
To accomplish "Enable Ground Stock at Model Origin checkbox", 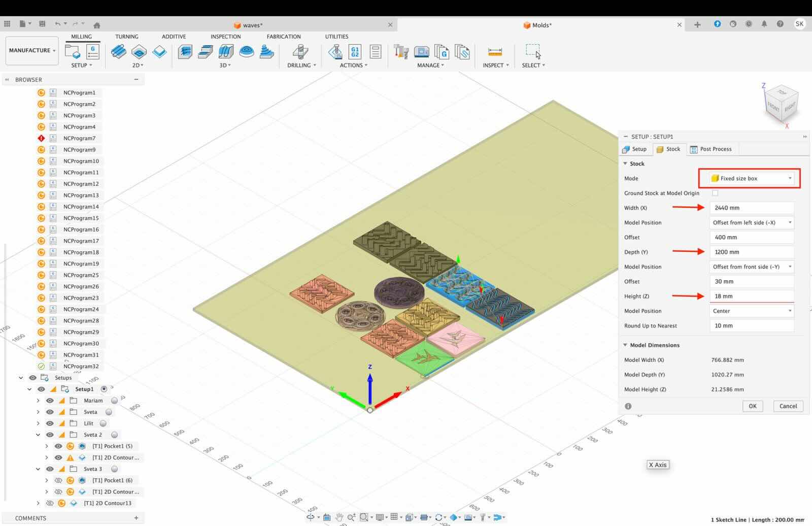I will tap(715, 193).
